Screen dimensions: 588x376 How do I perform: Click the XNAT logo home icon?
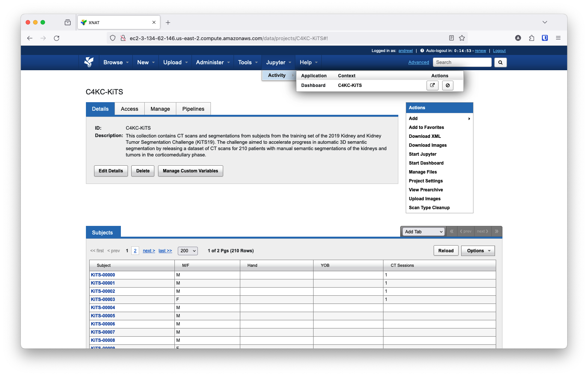click(x=89, y=62)
